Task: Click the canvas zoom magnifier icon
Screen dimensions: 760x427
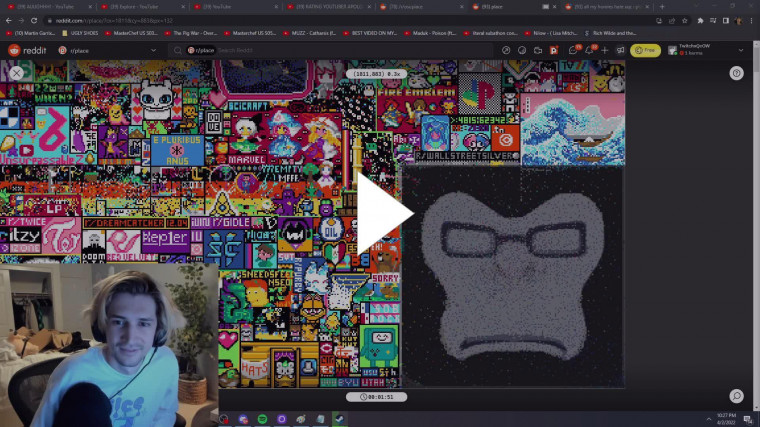Action: tap(736, 396)
